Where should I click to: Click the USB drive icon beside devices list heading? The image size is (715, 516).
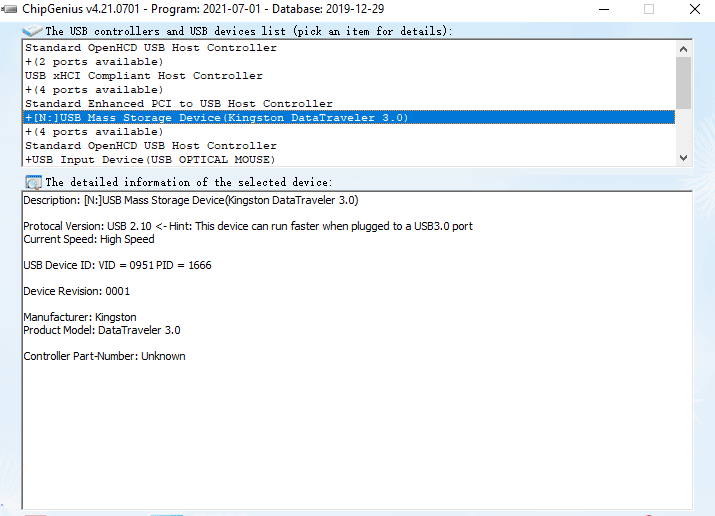pyautogui.click(x=32, y=31)
